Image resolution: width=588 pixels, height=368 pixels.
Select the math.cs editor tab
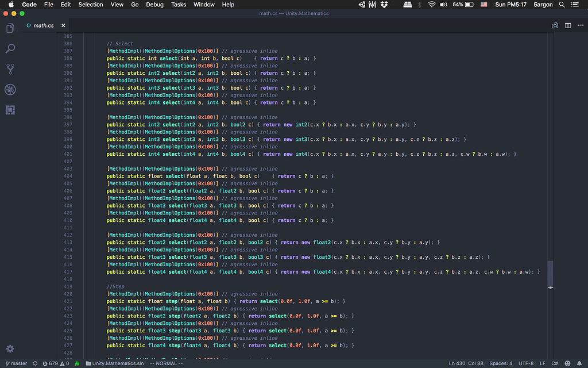point(43,25)
